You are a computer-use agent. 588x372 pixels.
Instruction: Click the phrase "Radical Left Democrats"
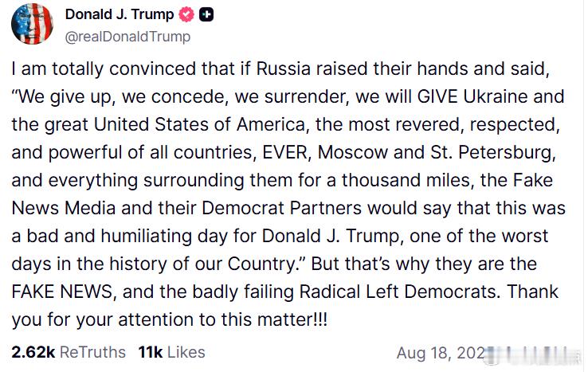tap(399, 292)
